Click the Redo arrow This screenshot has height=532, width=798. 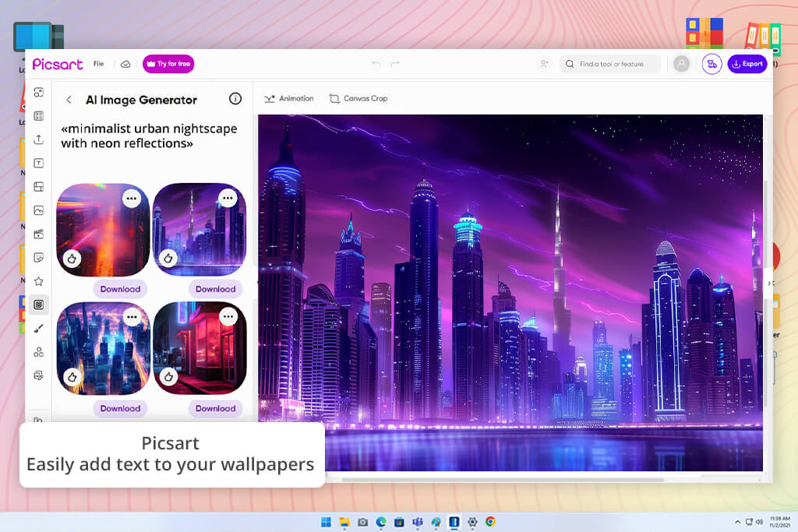pos(395,64)
